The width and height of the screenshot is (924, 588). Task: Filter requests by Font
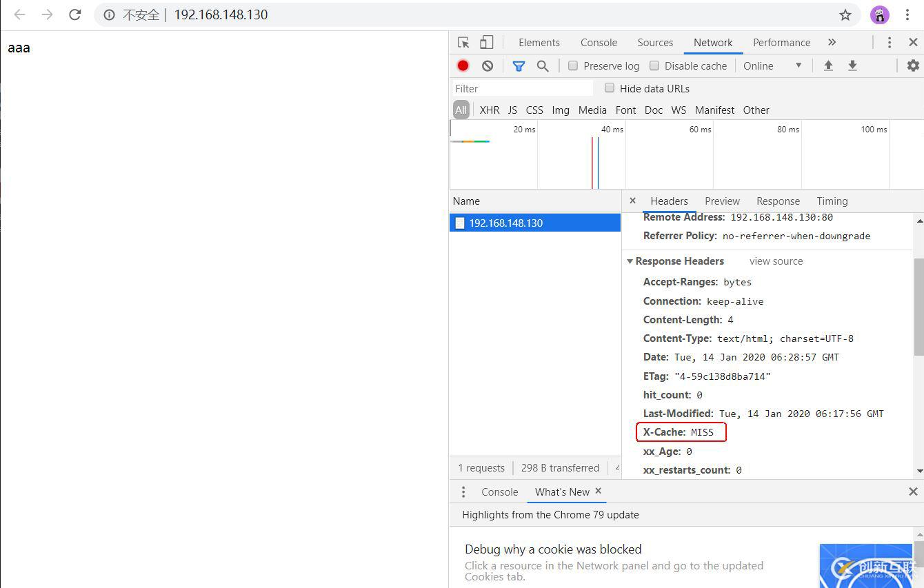click(625, 110)
